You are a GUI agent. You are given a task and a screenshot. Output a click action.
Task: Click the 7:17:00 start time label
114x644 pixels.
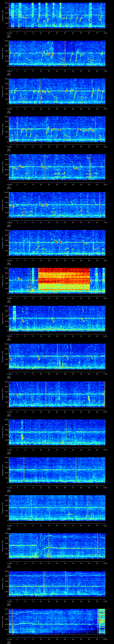click(x=9, y=639)
